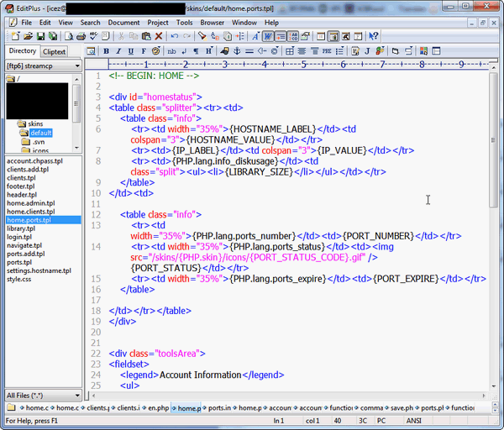Insert anchor link using anchor icon

pyautogui.click(x=237, y=51)
